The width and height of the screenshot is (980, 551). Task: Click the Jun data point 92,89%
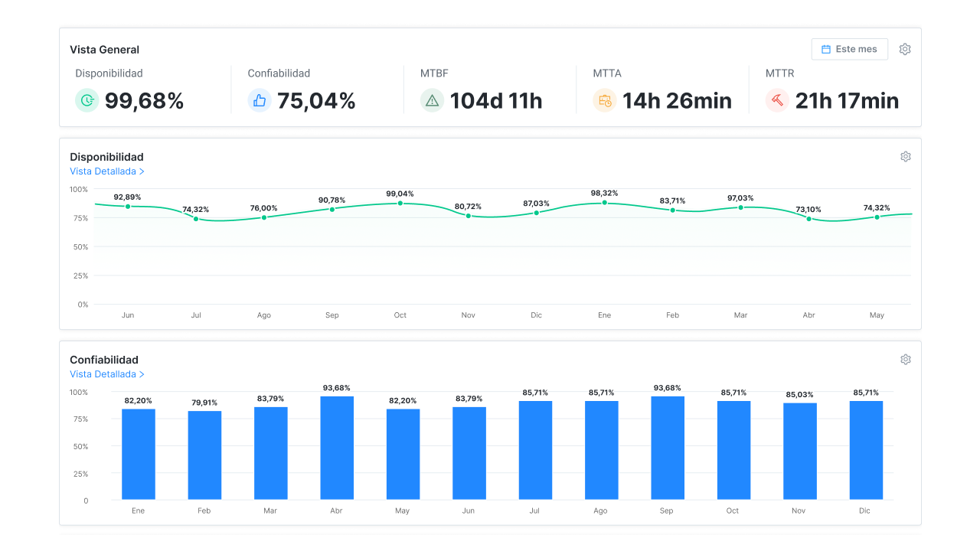tap(128, 207)
